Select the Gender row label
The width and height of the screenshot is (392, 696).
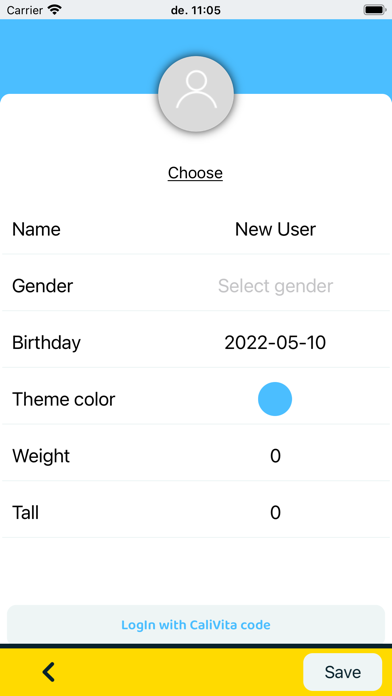[x=42, y=286]
